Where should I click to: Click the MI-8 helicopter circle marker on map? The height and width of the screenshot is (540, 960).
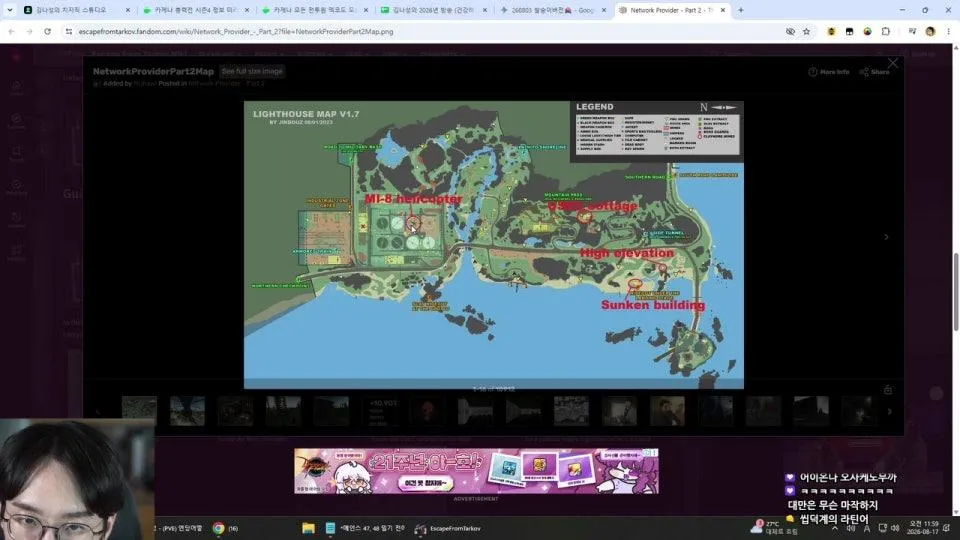click(413, 222)
